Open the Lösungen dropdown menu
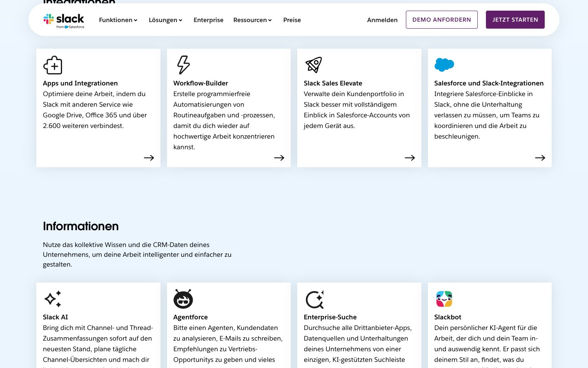This screenshot has width=588, height=368. point(165,20)
